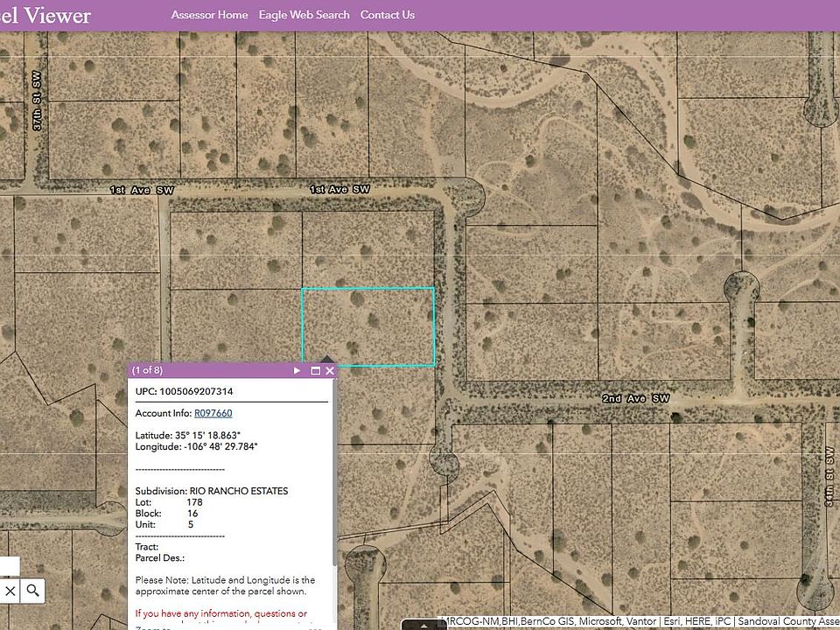The width and height of the screenshot is (840, 630).
Task: Click the Tract: label in popup
Action: pyautogui.click(x=147, y=547)
